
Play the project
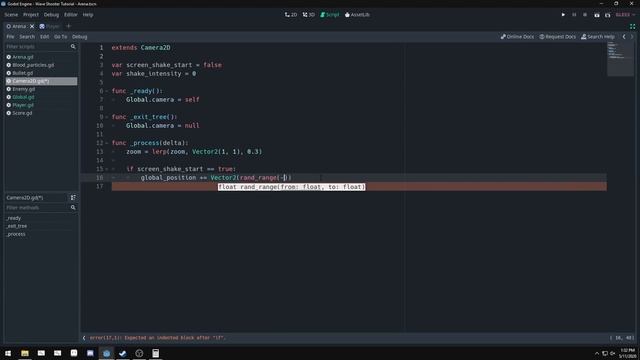tap(563, 15)
